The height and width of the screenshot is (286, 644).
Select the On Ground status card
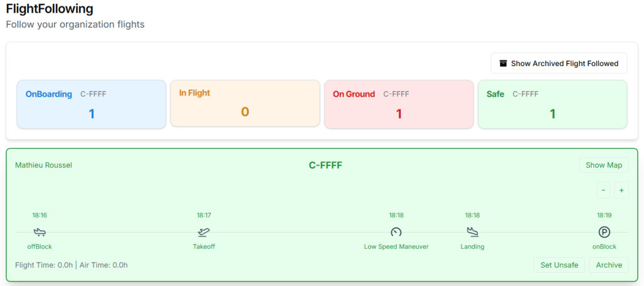pyautogui.click(x=399, y=104)
